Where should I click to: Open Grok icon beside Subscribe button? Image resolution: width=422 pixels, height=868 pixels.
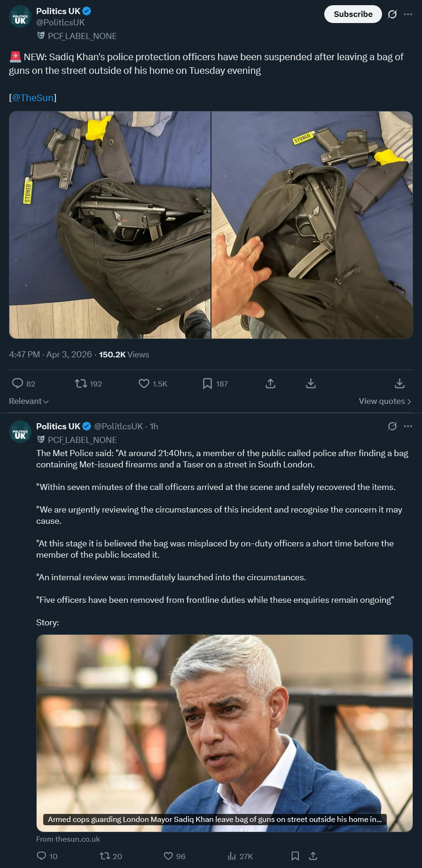pyautogui.click(x=392, y=14)
